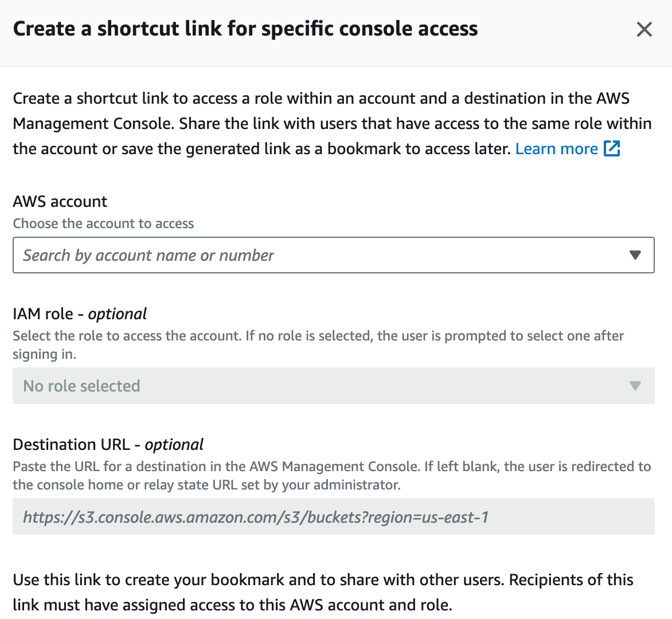Viewport: 672px width, 619px height.
Task: Click the Paste the URL description text
Action: pyautogui.click(x=332, y=476)
